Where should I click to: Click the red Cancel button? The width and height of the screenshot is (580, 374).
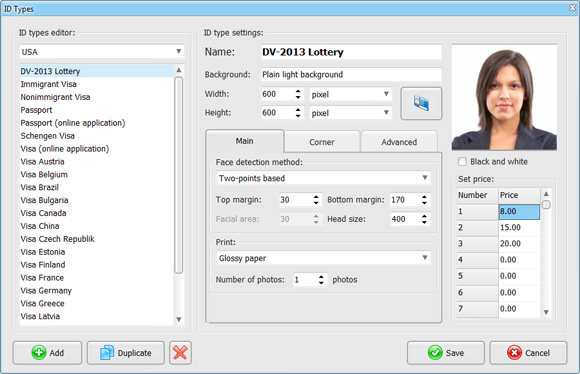(x=528, y=353)
